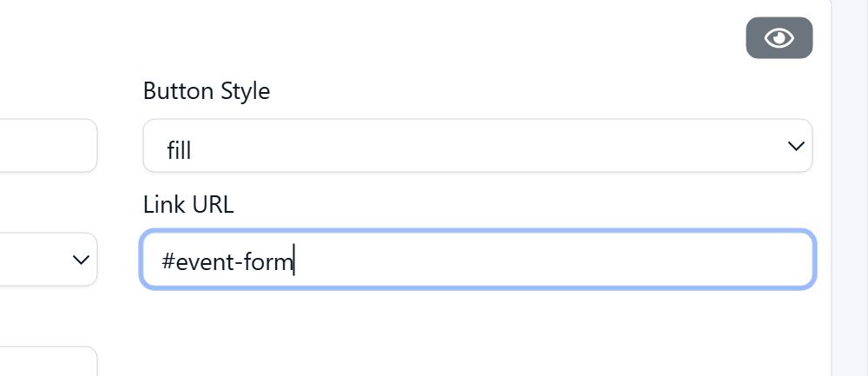Open the Button Style dropdown

(x=477, y=146)
